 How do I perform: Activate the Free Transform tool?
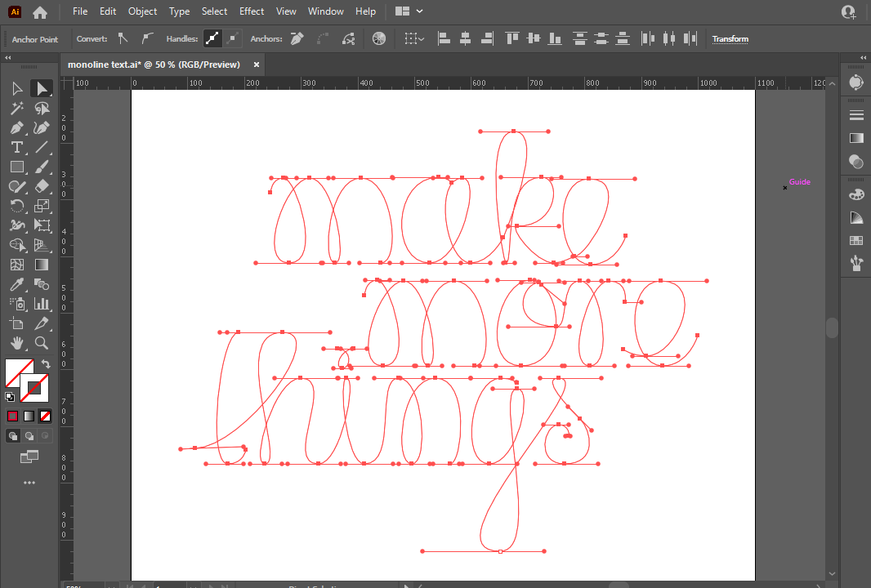(x=42, y=225)
